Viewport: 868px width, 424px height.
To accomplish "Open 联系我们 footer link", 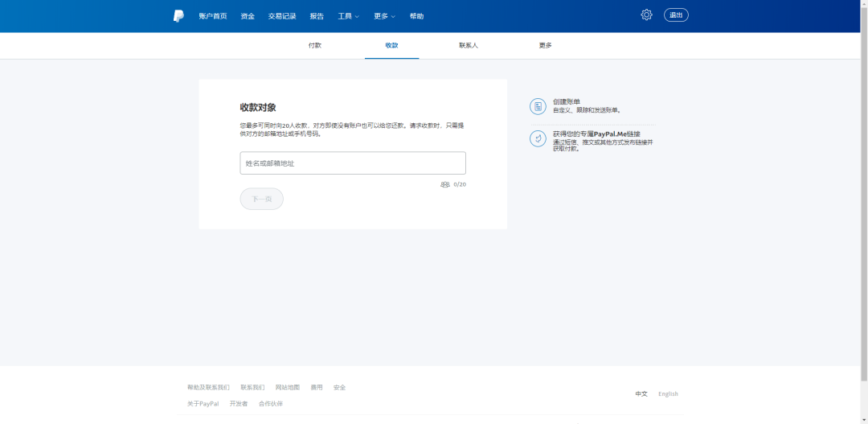I will (x=252, y=388).
